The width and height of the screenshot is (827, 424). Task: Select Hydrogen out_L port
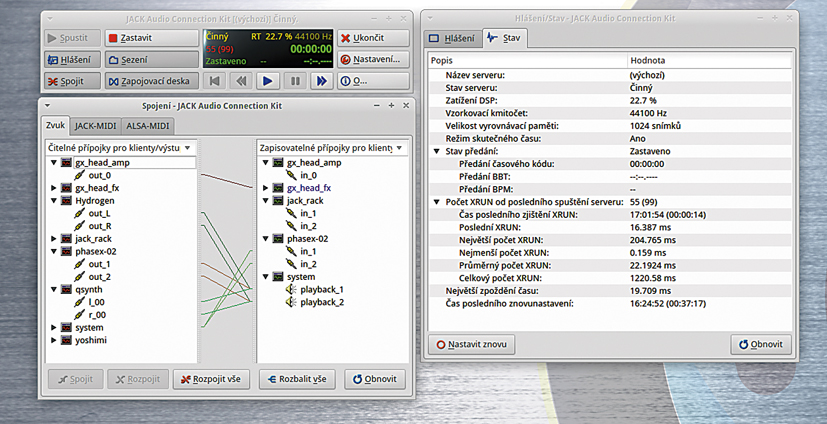pos(99,214)
